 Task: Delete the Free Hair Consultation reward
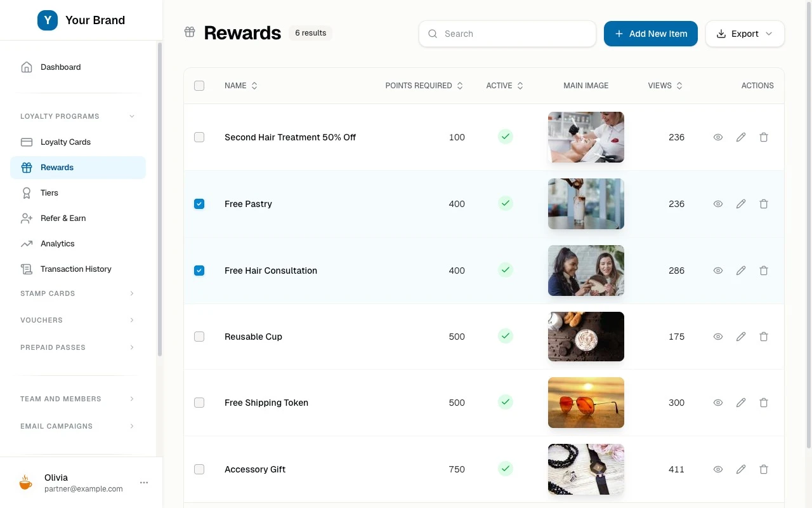[x=764, y=271]
